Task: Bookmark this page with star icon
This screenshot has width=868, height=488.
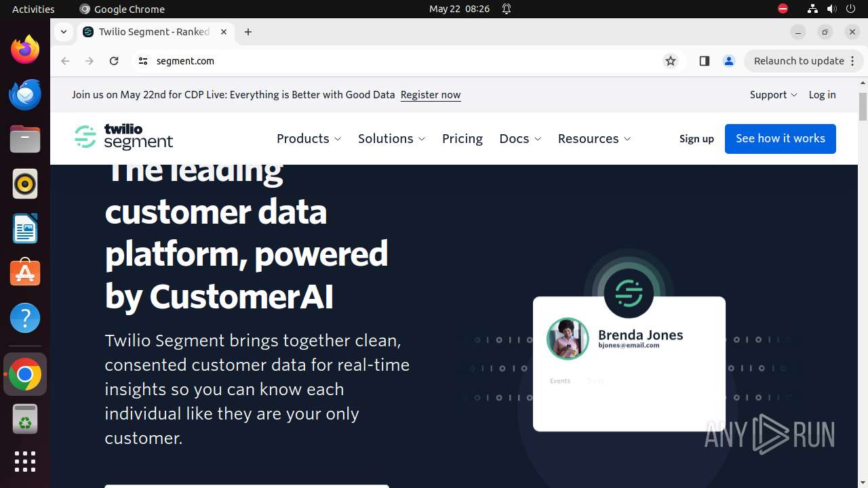Action: pos(671,61)
